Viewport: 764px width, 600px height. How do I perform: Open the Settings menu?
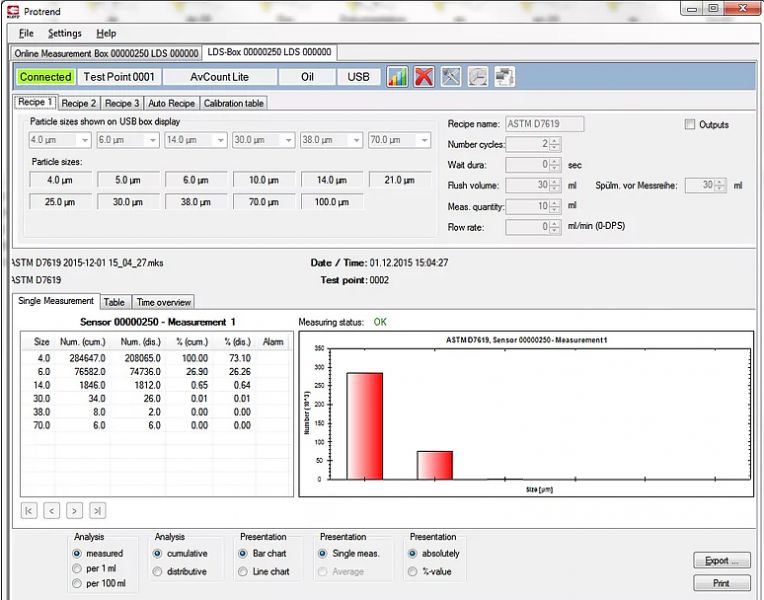pyautogui.click(x=65, y=33)
